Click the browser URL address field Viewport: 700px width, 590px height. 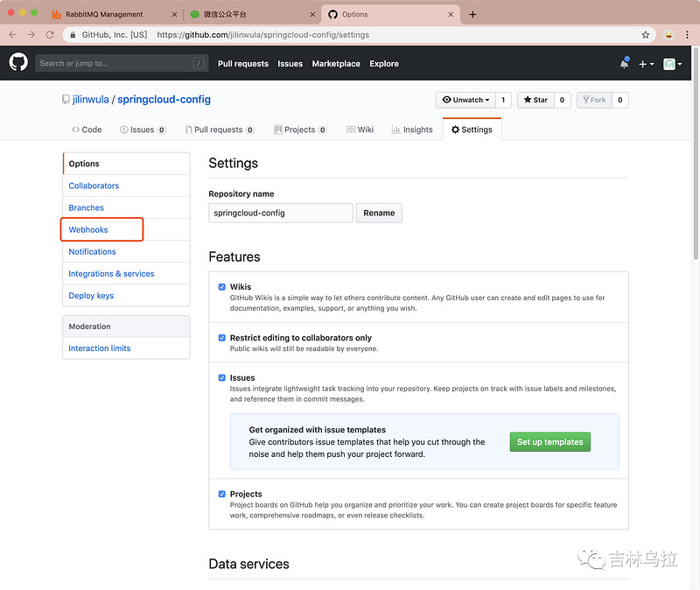coord(357,34)
